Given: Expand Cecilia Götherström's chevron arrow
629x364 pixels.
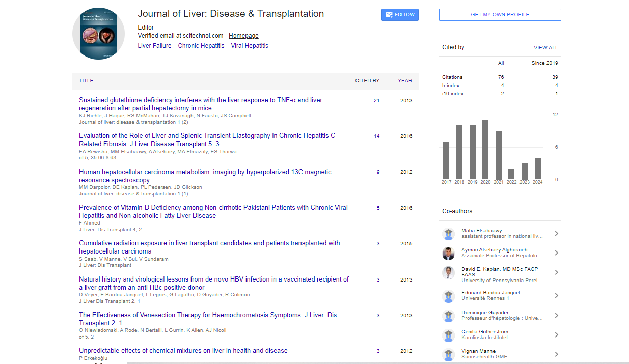Looking at the screenshot, I should 556,335.
